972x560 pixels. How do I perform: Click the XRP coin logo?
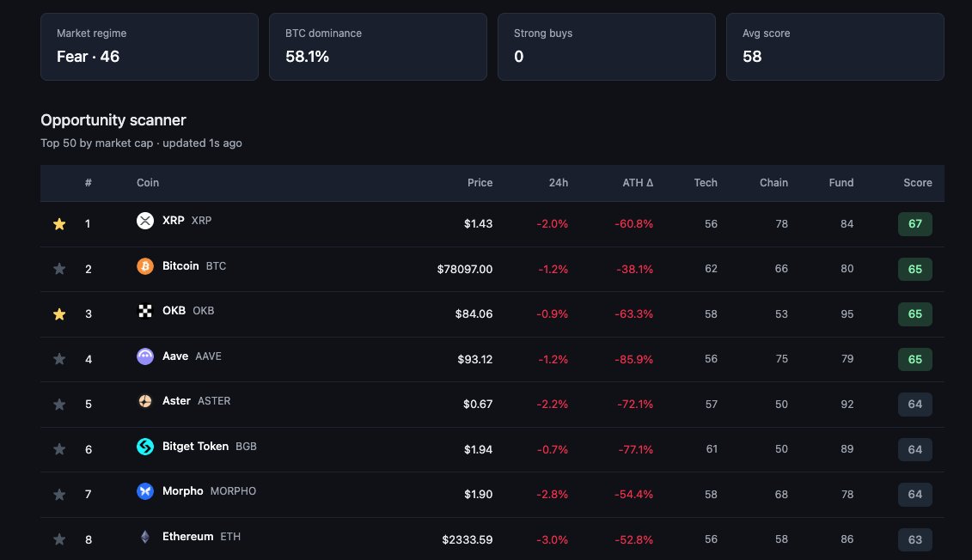tap(145, 221)
